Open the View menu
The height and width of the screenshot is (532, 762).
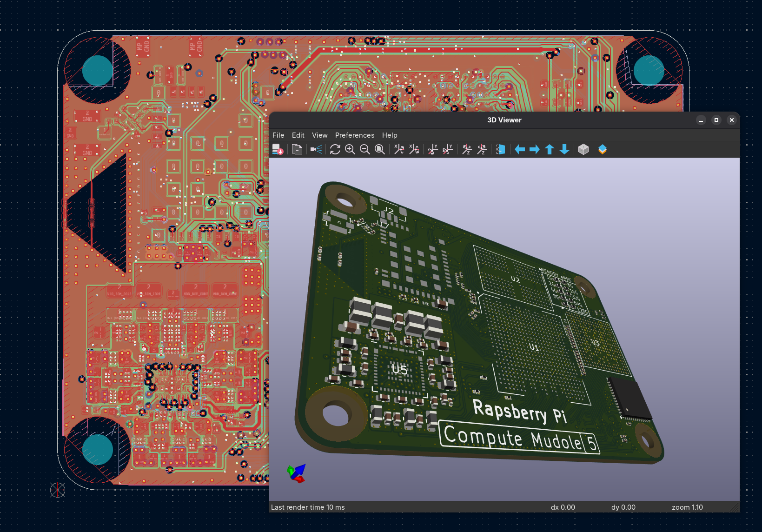coord(320,135)
